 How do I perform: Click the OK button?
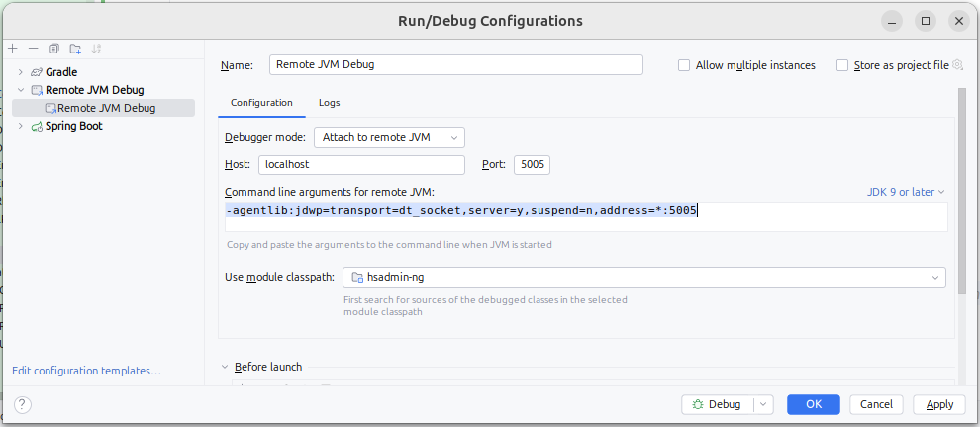pos(813,404)
